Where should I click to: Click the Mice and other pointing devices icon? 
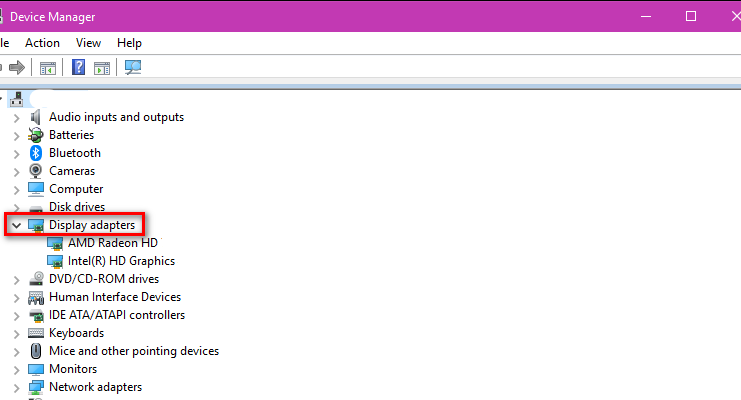point(36,351)
